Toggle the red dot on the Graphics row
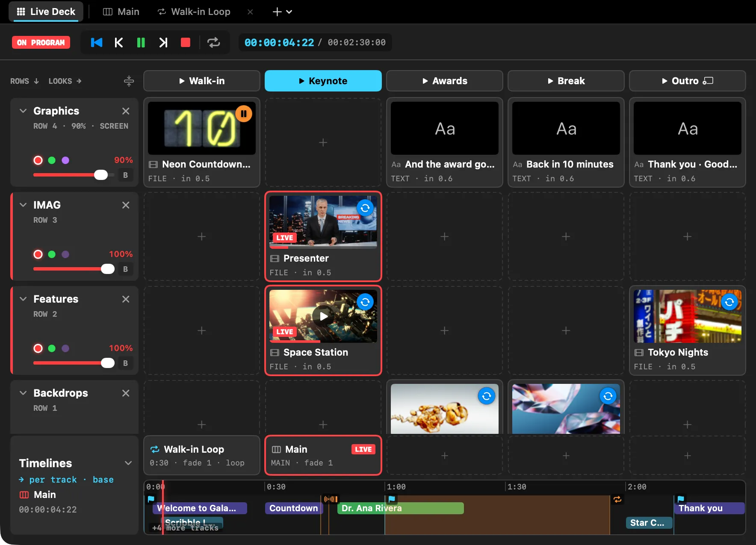This screenshot has width=756, height=545. pyautogui.click(x=38, y=160)
